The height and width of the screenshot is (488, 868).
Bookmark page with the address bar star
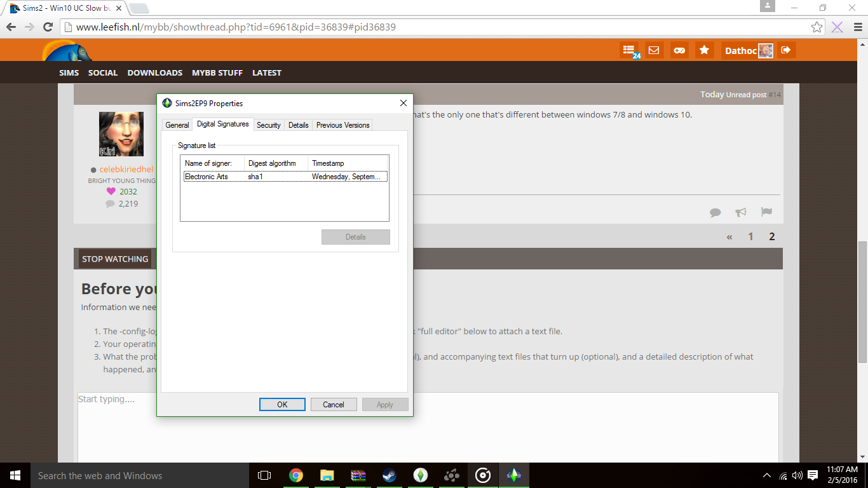[817, 27]
